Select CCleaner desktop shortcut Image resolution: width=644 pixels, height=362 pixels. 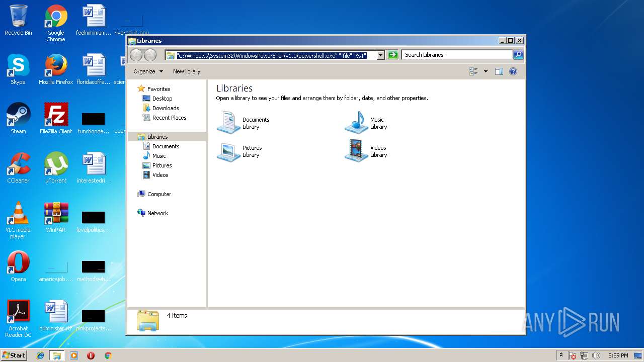point(18,168)
